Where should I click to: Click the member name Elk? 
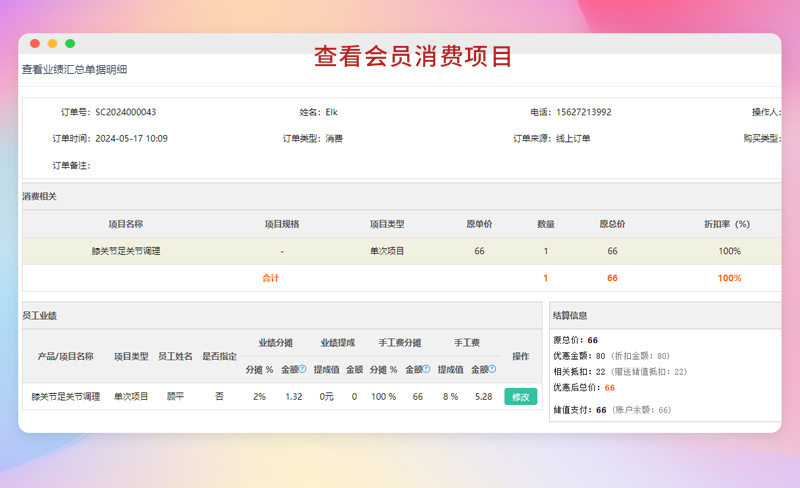pos(332,112)
